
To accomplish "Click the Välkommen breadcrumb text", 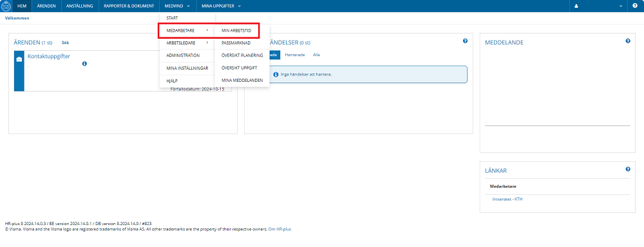I will pyautogui.click(x=17, y=19).
